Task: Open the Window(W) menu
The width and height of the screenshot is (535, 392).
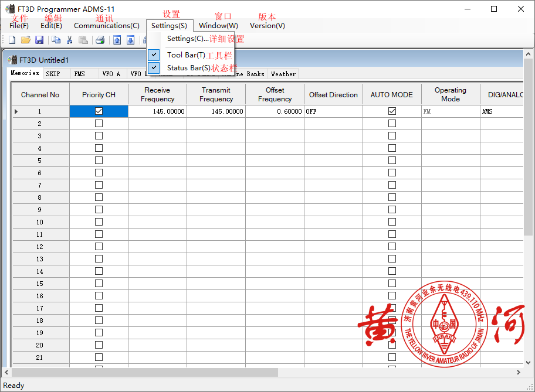Action: tap(218, 26)
